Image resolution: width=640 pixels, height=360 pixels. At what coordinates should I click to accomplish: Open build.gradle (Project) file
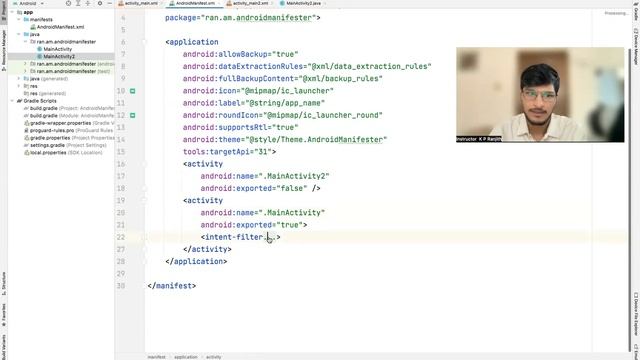[x=69, y=108]
